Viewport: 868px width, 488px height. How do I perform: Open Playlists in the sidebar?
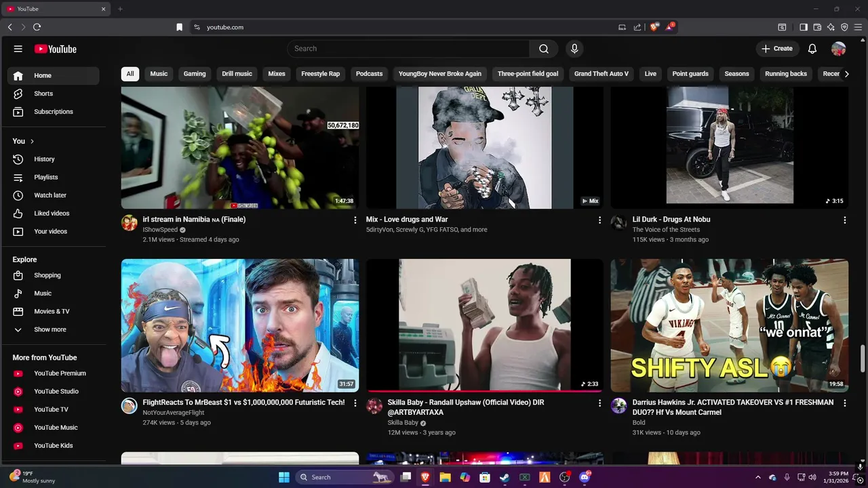pyautogui.click(x=53, y=177)
